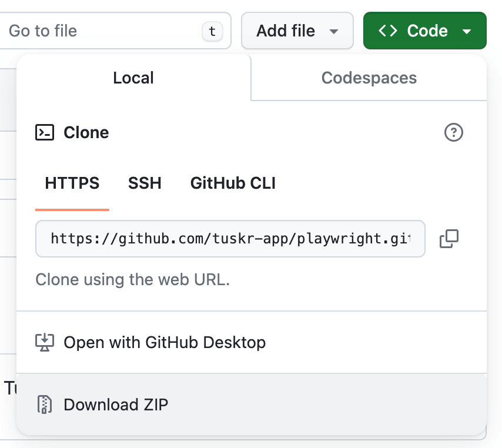This screenshot has height=448, width=502.
Task: Click the angle brackets icon on Code button
Action: (388, 31)
